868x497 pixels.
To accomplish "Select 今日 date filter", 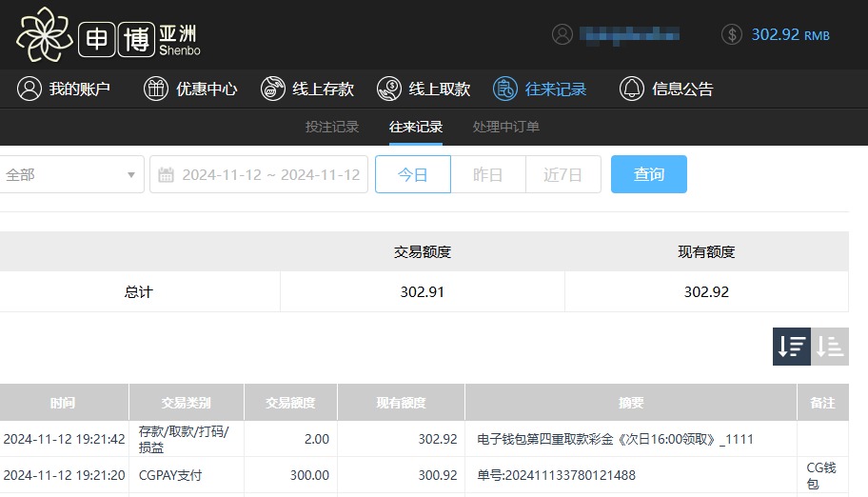I will pos(413,174).
